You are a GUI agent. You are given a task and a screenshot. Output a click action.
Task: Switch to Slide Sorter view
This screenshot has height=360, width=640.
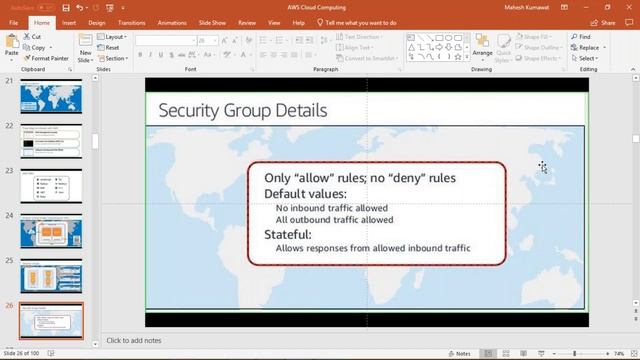(506, 353)
